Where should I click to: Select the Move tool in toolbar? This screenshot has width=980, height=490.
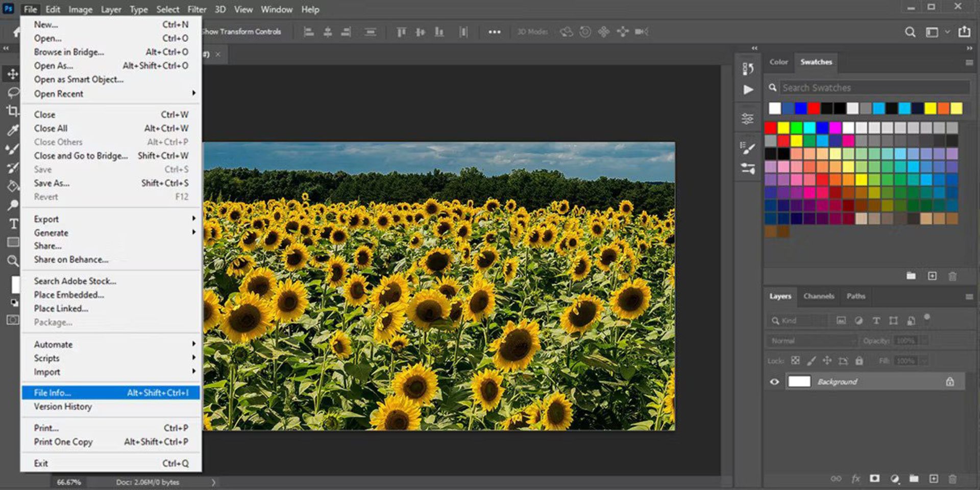coord(12,74)
